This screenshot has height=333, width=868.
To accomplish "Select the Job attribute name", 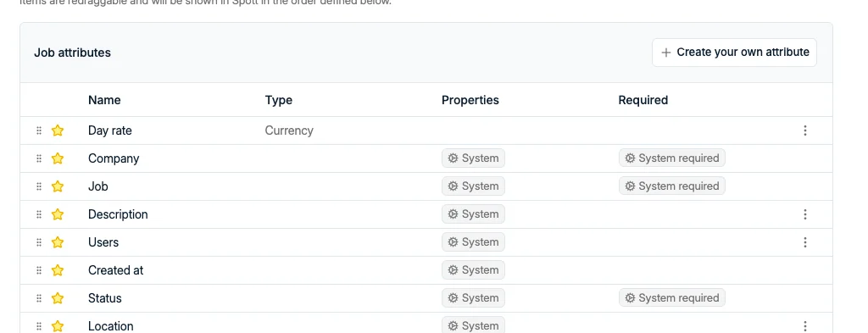I will click(x=98, y=186).
